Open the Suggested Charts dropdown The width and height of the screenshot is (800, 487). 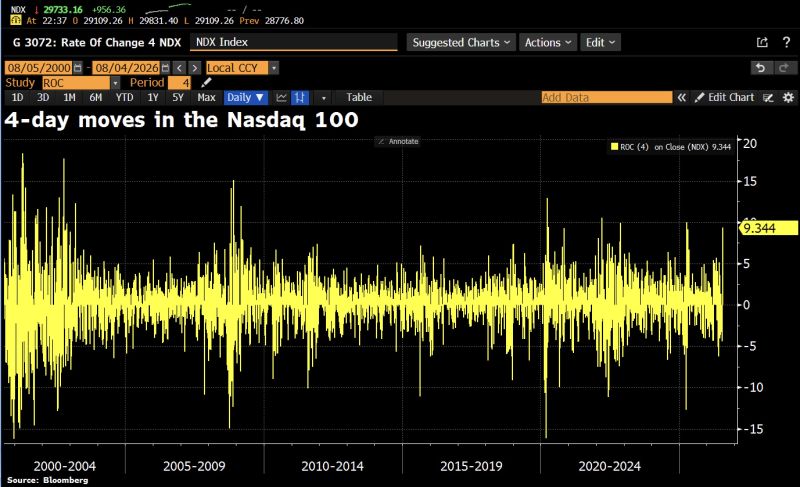461,42
